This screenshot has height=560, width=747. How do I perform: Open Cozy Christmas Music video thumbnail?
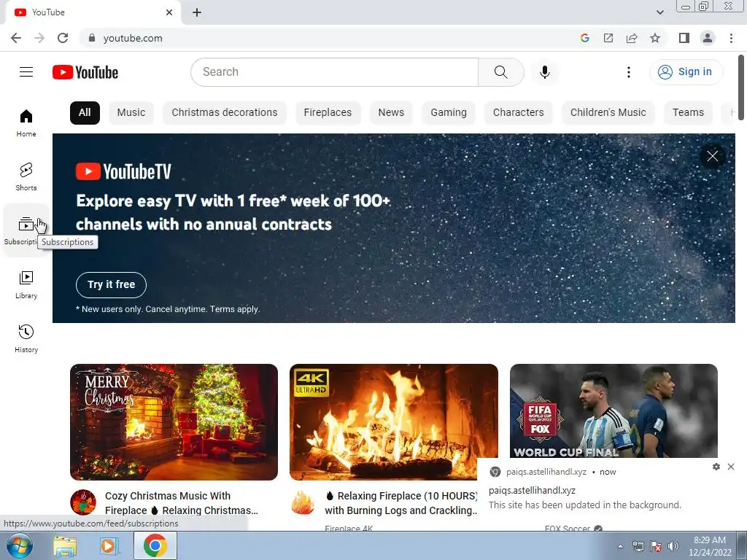click(174, 422)
